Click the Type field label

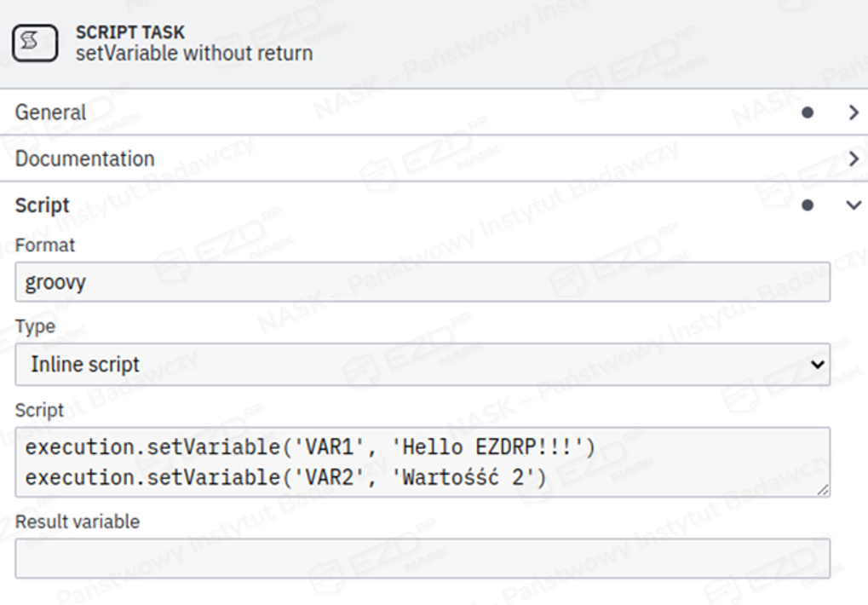pyautogui.click(x=35, y=327)
